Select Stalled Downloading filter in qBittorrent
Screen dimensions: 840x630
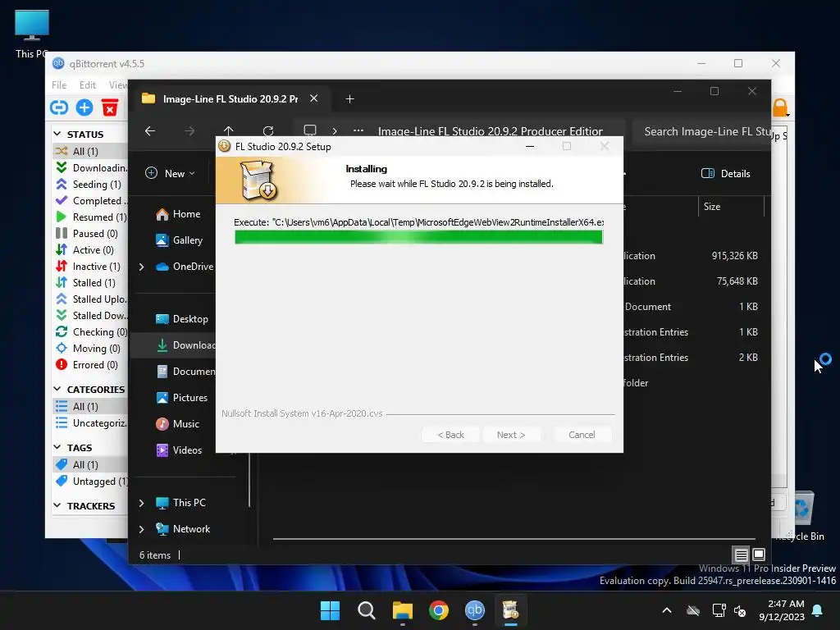pyautogui.click(x=90, y=316)
